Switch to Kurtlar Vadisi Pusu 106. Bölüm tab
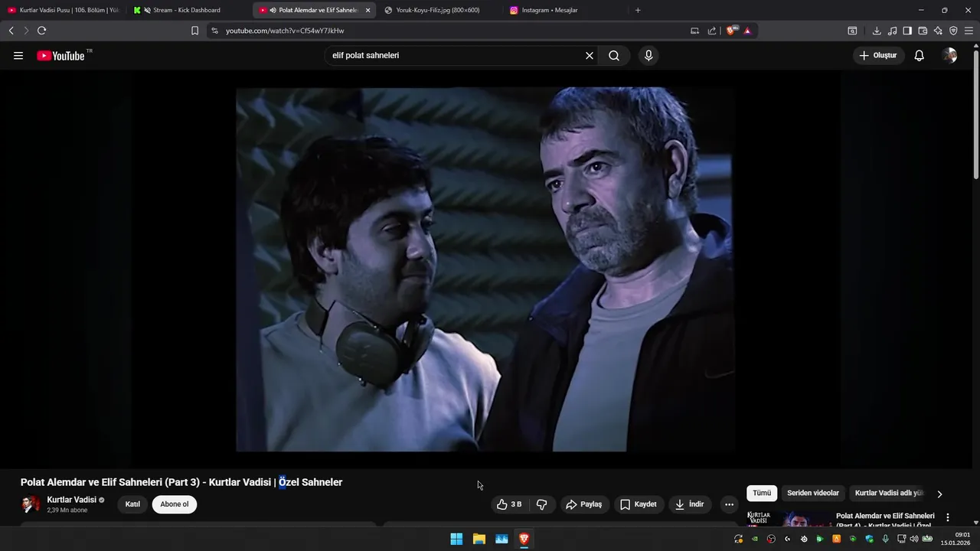The width and height of the screenshot is (980, 551). click(x=63, y=10)
